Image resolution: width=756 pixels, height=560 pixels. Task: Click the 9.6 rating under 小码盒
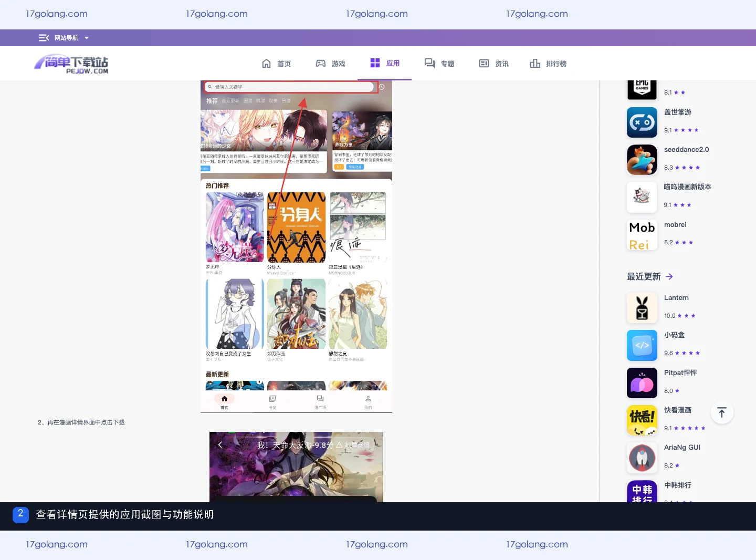coord(668,353)
